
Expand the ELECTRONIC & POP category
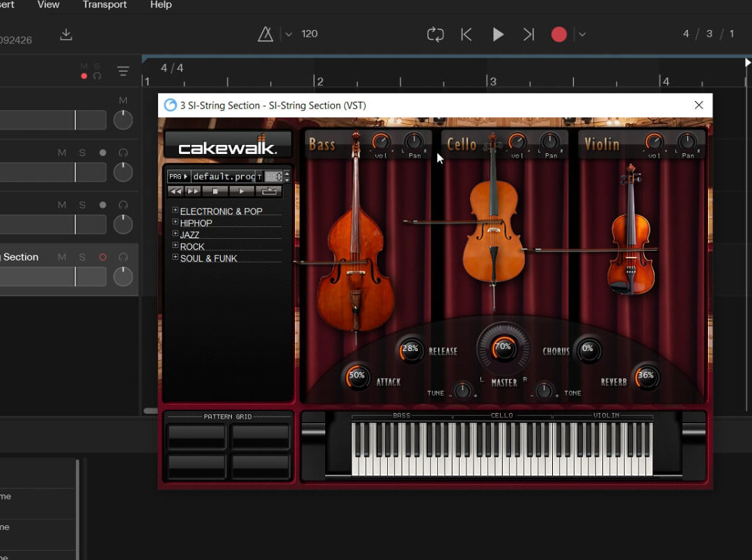pos(175,210)
